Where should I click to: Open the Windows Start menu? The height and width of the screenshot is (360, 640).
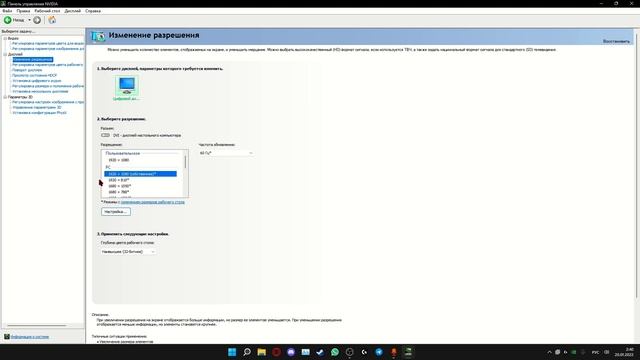pyautogui.click(x=232, y=352)
